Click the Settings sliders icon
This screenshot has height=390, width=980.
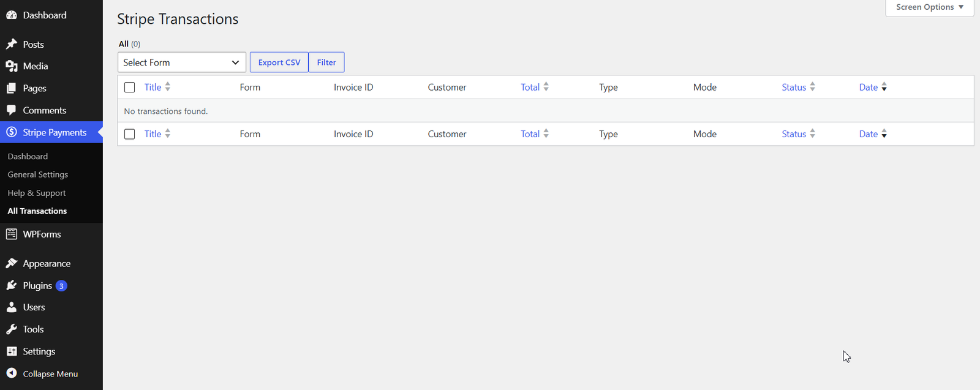click(12, 351)
